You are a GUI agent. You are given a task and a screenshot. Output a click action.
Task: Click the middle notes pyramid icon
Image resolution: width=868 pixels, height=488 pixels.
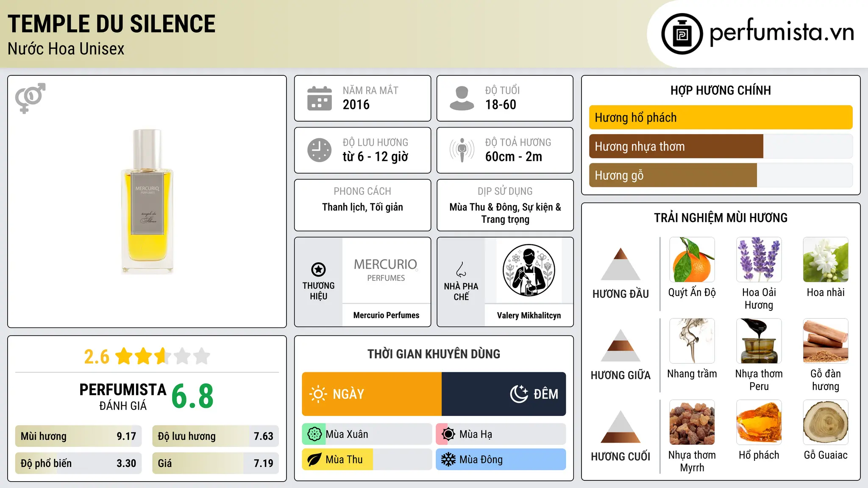pyautogui.click(x=621, y=345)
